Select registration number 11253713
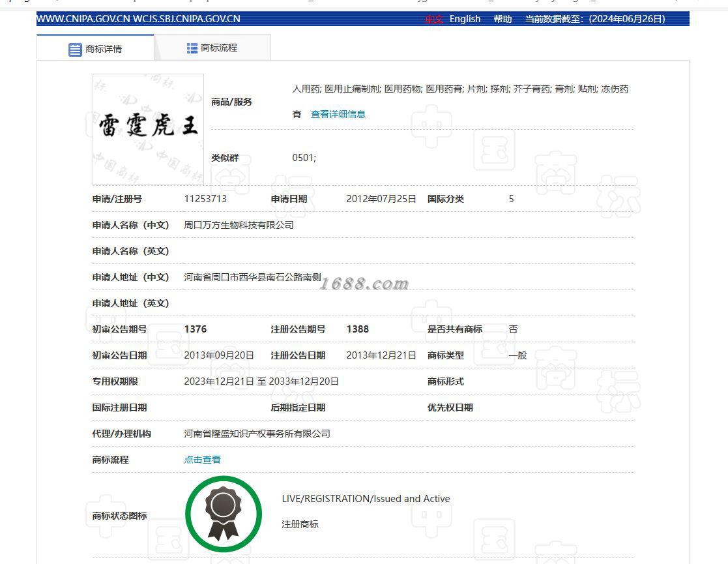728x564 pixels. (x=205, y=199)
